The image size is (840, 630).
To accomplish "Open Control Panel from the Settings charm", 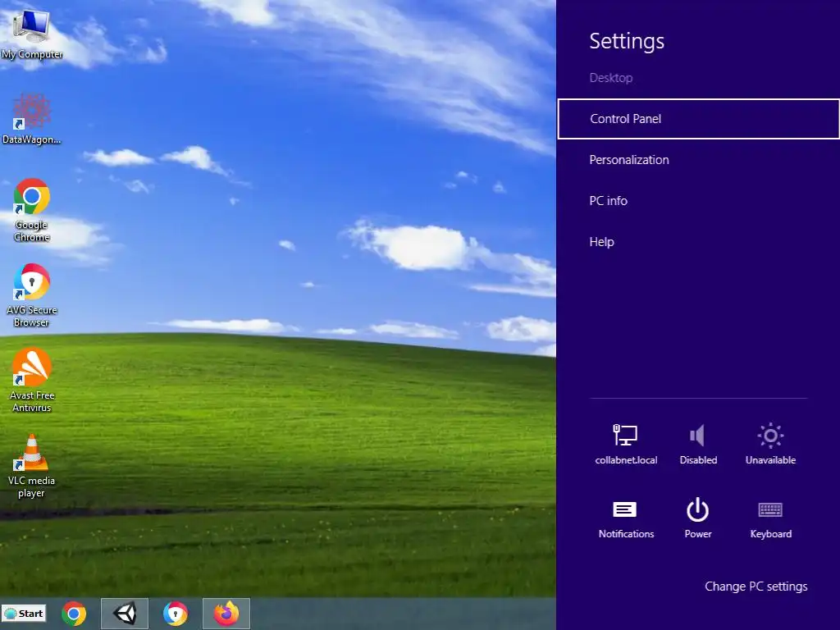I will (x=699, y=119).
